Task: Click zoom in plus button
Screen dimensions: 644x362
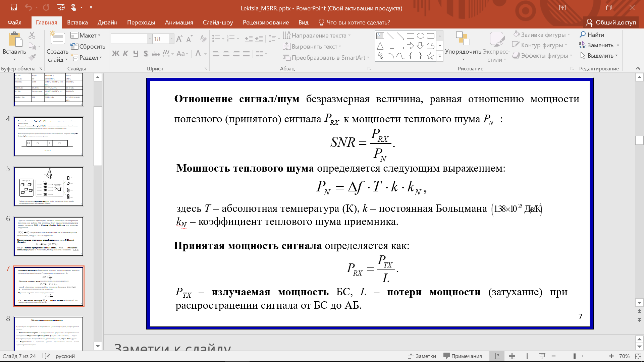Action: pos(611,356)
